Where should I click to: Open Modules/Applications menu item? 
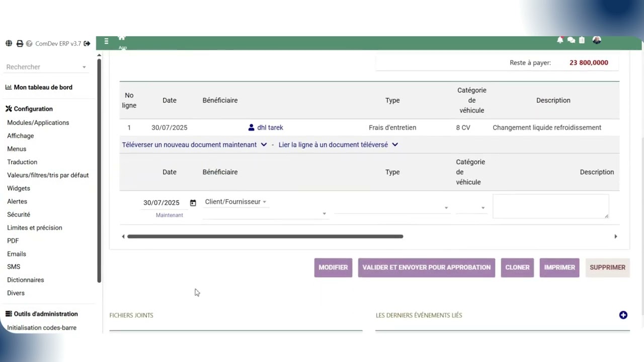click(x=38, y=123)
